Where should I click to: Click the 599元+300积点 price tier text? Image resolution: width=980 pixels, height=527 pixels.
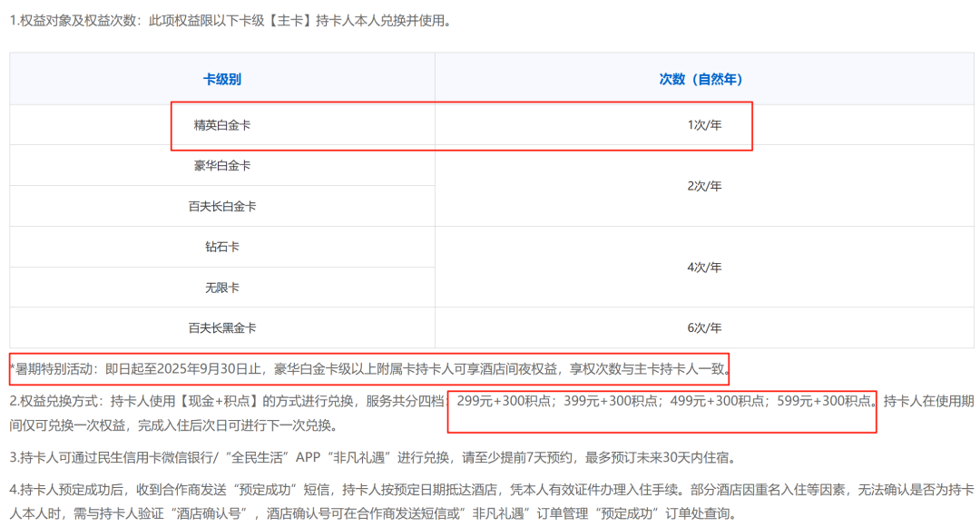pos(824,401)
